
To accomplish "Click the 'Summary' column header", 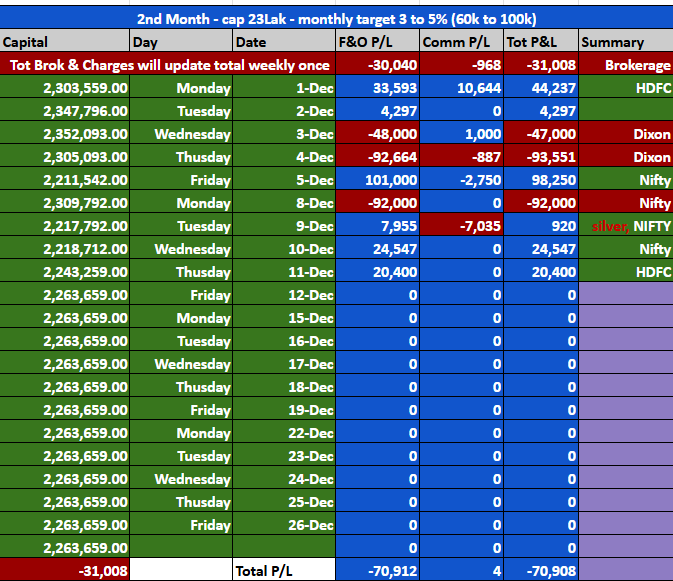I will (x=626, y=42).
